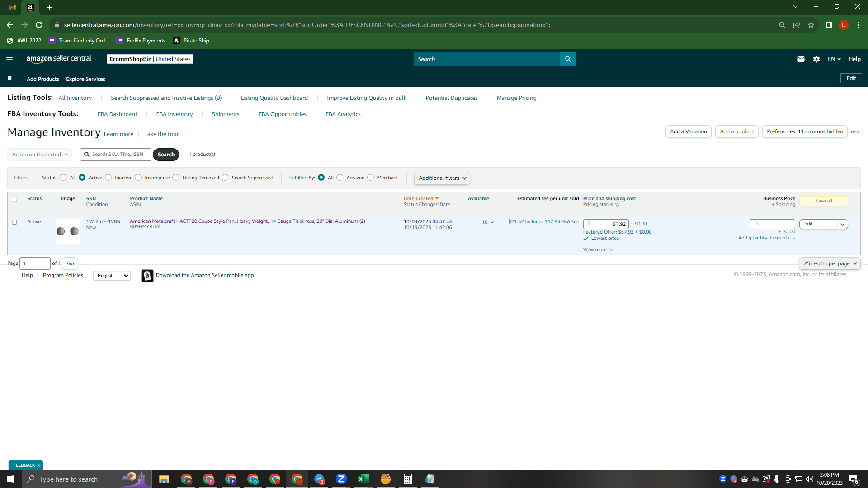Open Chrome's three-dot menu
The image size is (868, 488).
pos(858,25)
